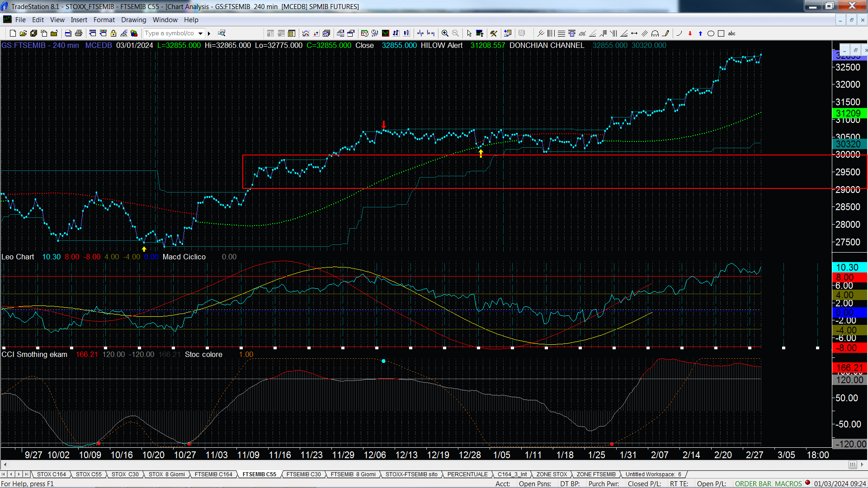Click the go arrow beside symbol box
Viewport: 868px width, 488px height.
click(209, 33)
